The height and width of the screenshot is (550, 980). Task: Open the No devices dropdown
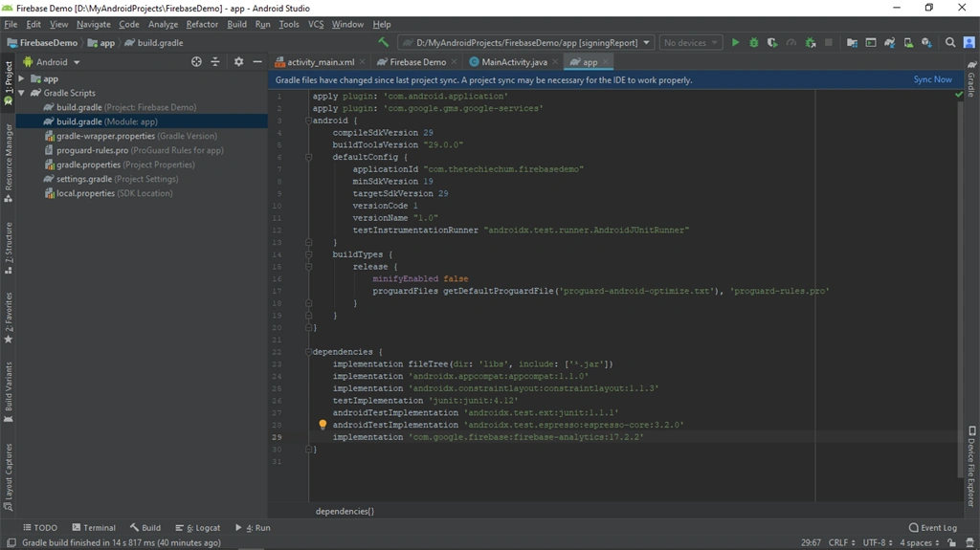[x=691, y=42]
